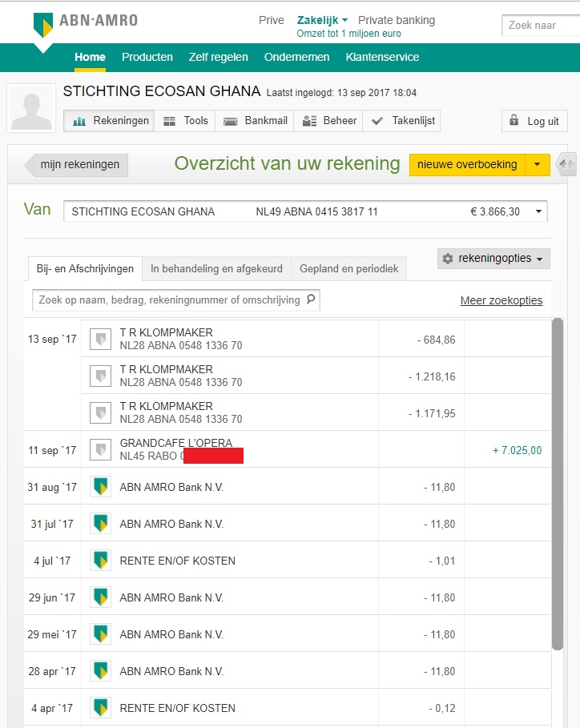Click the Beheer user-list icon
Image resolution: width=580 pixels, height=728 pixels.
tap(309, 121)
